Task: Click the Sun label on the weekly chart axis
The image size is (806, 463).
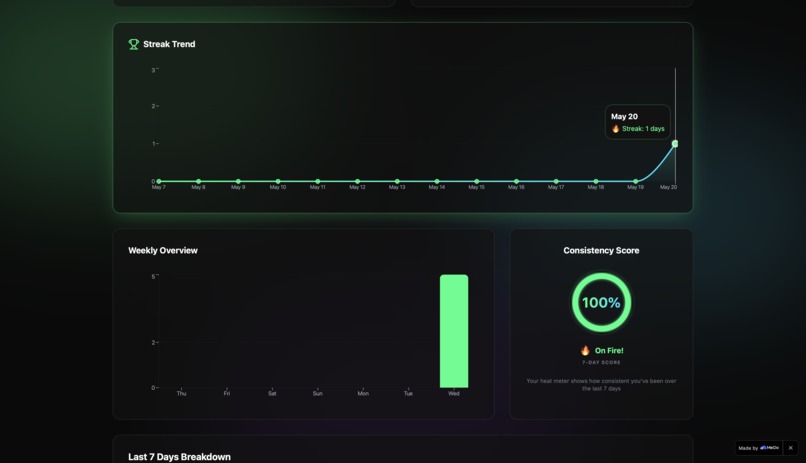Action: pyautogui.click(x=318, y=394)
